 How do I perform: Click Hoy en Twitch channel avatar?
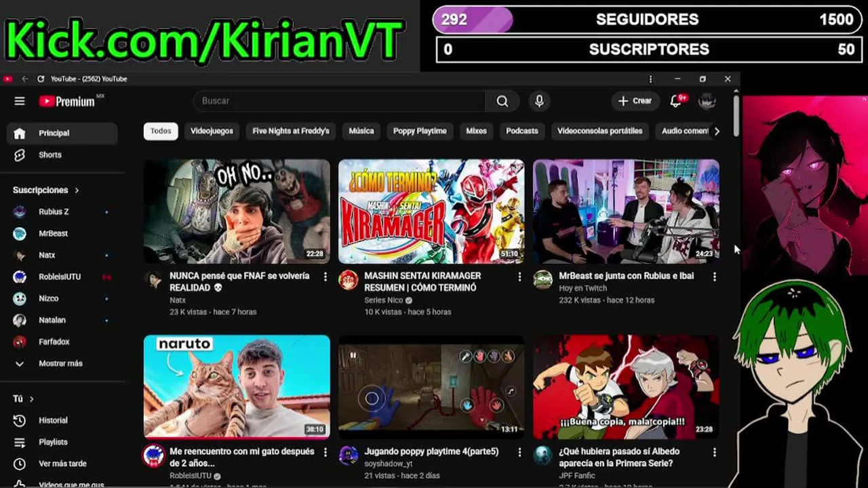point(542,280)
